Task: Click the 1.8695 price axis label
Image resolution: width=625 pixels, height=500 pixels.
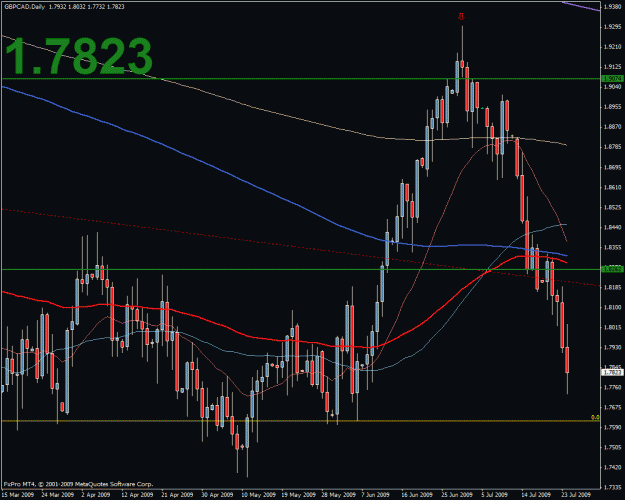Action: (613, 167)
